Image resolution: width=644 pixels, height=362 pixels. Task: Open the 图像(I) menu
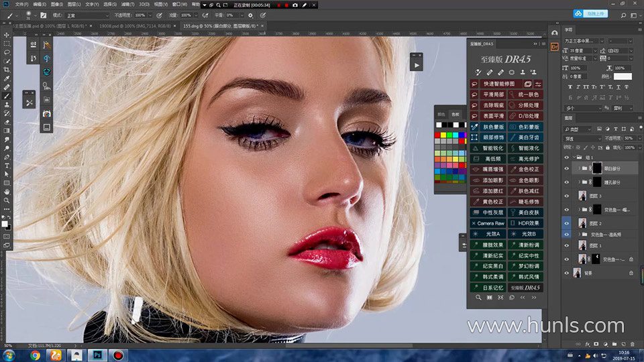point(56,5)
